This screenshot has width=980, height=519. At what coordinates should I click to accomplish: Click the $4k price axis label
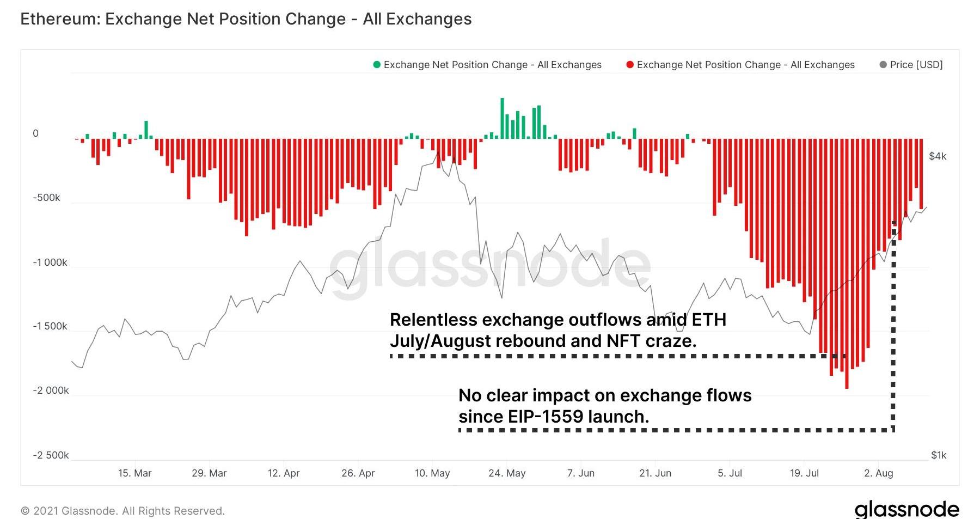tap(938, 156)
